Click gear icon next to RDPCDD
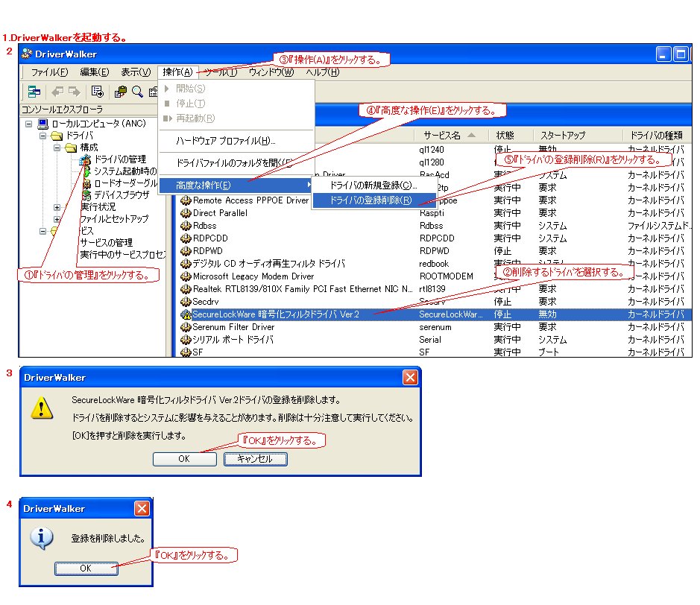 186,238
